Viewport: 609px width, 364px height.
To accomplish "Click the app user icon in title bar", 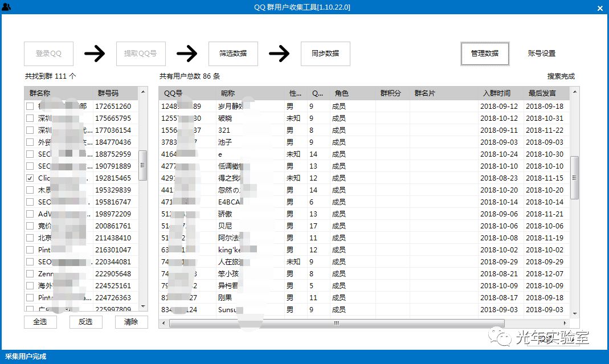I will coord(6,7).
